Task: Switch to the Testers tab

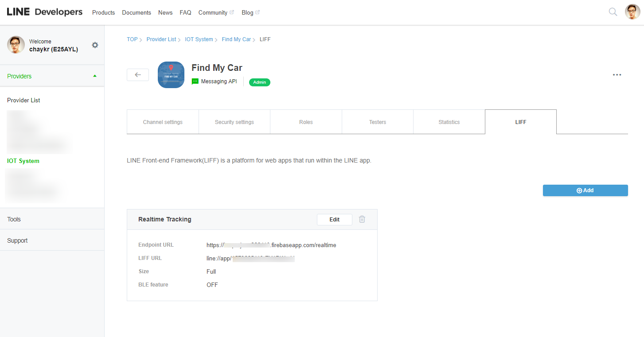Action: 378,122
